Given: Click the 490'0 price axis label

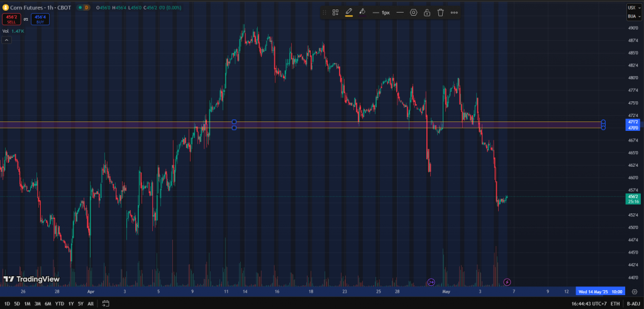Looking at the screenshot, I should [633, 28].
